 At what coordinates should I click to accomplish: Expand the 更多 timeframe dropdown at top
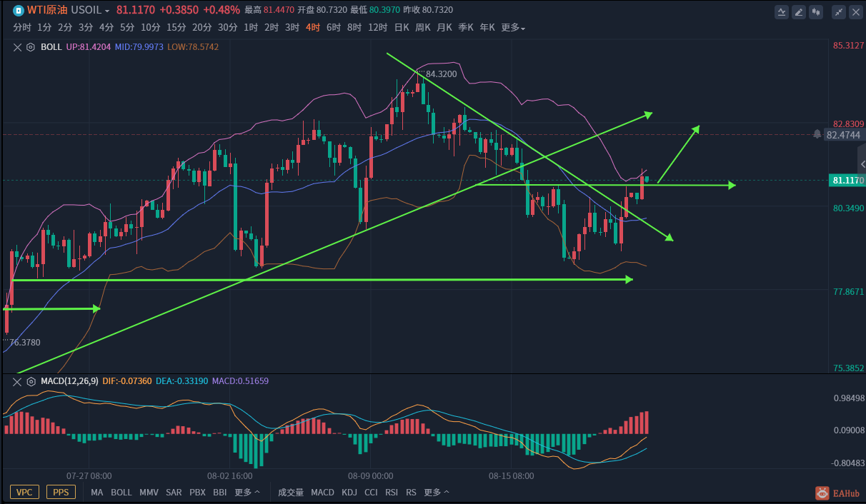point(513,28)
